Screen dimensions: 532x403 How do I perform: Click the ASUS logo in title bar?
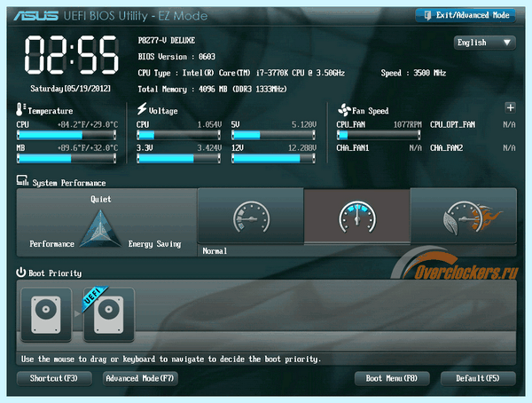(x=36, y=16)
